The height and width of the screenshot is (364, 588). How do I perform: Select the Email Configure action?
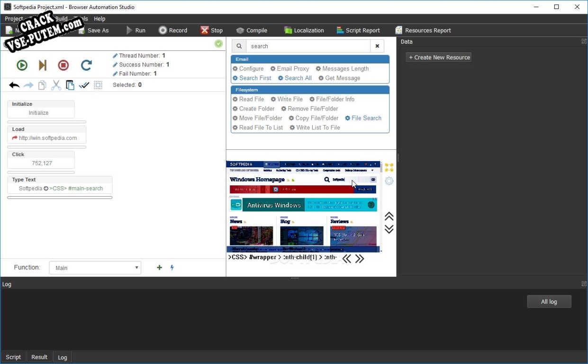coord(248,69)
